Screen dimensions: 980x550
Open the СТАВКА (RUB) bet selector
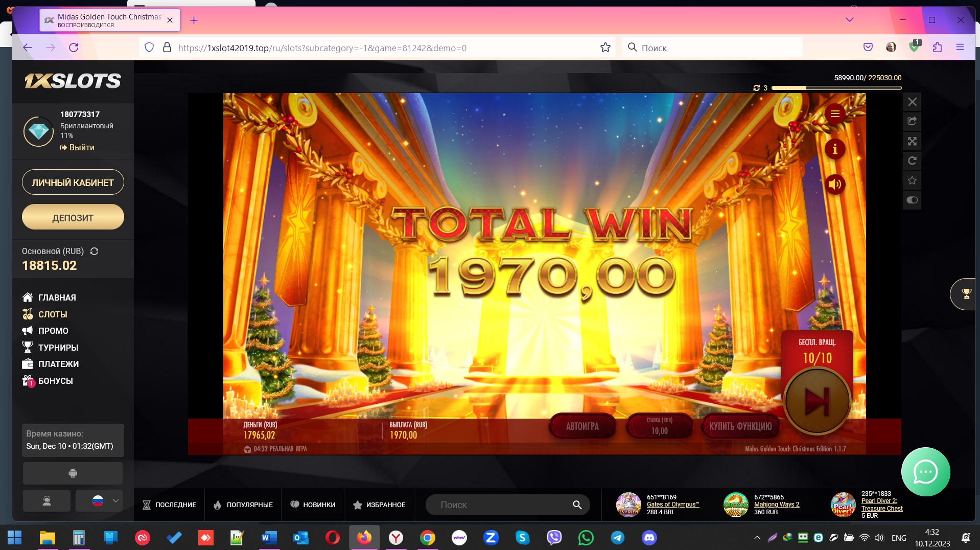click(659, 426)
